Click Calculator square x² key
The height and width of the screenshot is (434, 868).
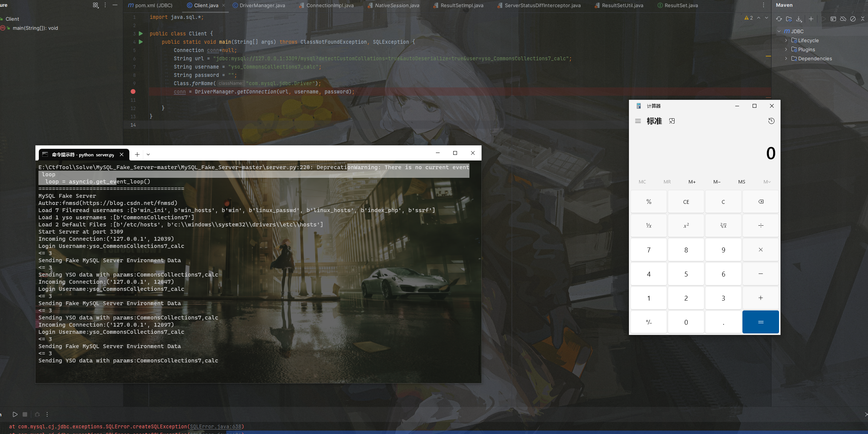[686, 226]
